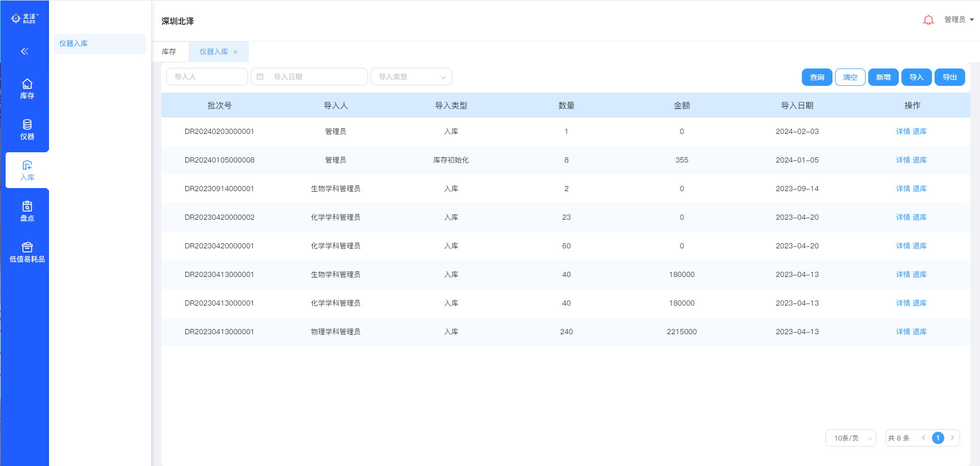The image size is (980, 466).
Task: Select 仪器入库 in the submenu
Action: [x=74, y=43]
